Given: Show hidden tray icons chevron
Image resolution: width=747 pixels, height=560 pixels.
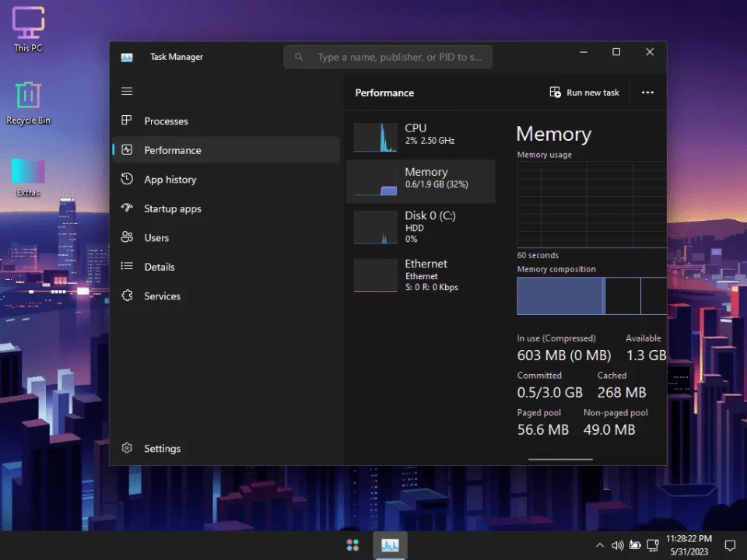Looking at the screenshot, I should coord(600,545).
